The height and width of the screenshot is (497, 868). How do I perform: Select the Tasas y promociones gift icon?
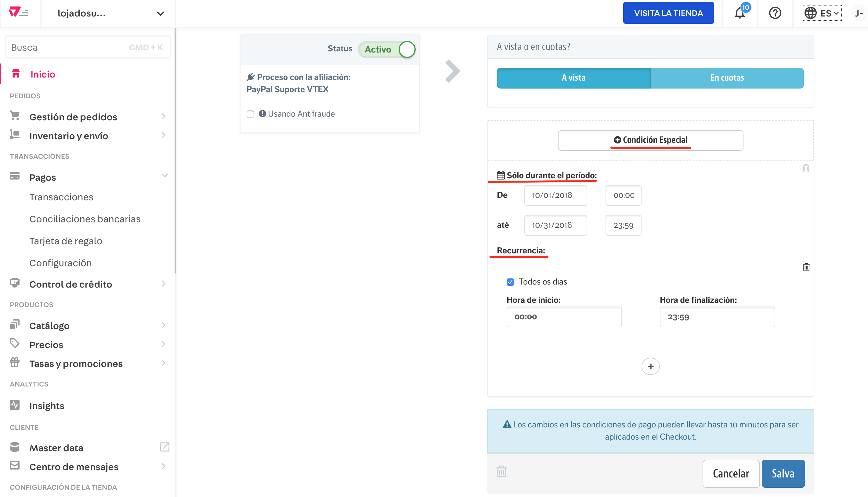(x=14, y=362)
